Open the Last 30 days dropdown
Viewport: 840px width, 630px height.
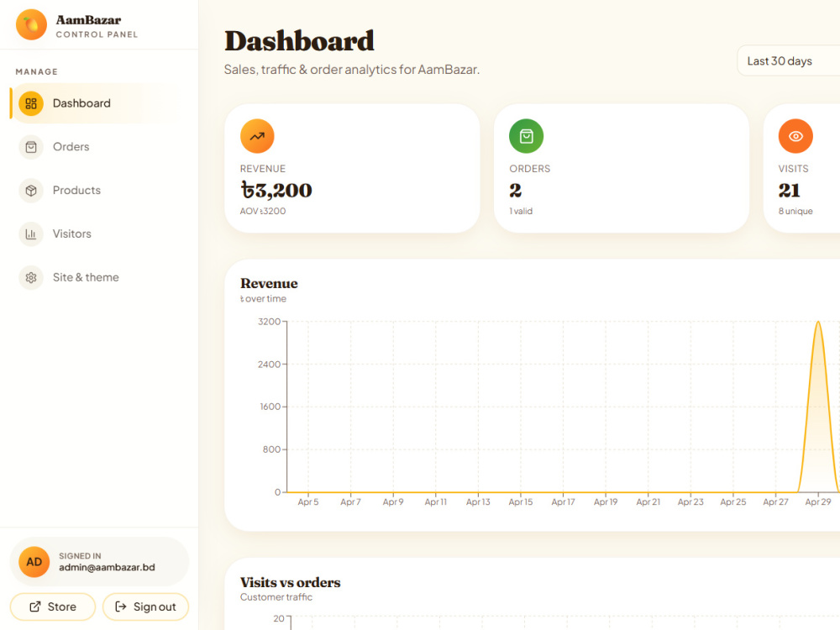tap(788, 61)
